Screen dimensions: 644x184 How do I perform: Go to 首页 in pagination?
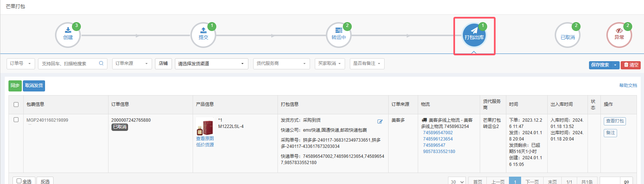pyautogui.click(x=478, y=181)
